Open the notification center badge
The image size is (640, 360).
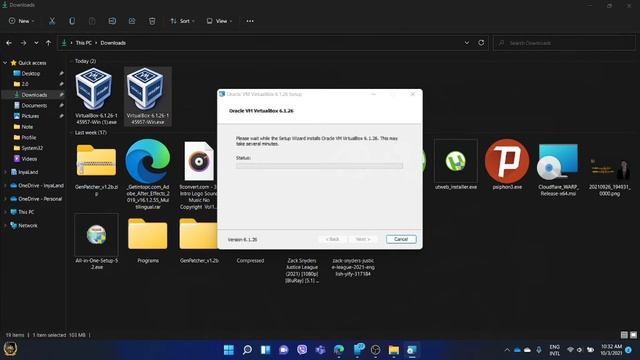click(x=629, y=350)
